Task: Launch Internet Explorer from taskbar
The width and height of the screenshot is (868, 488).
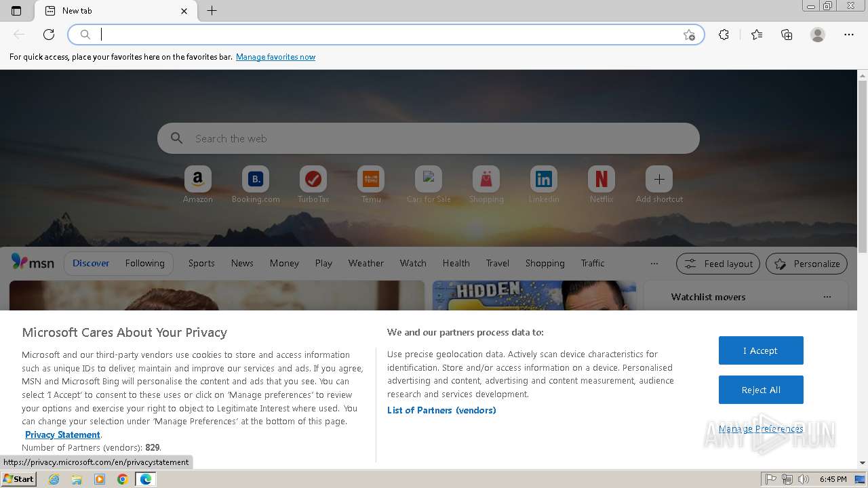Action: 54,479
